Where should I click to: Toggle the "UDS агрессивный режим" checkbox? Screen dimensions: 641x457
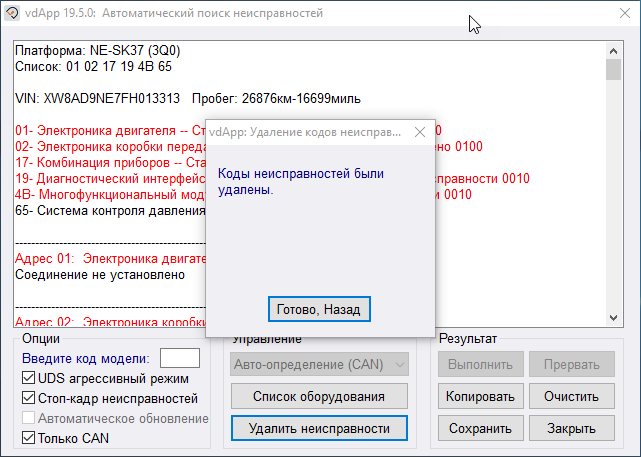pos(29,379)
